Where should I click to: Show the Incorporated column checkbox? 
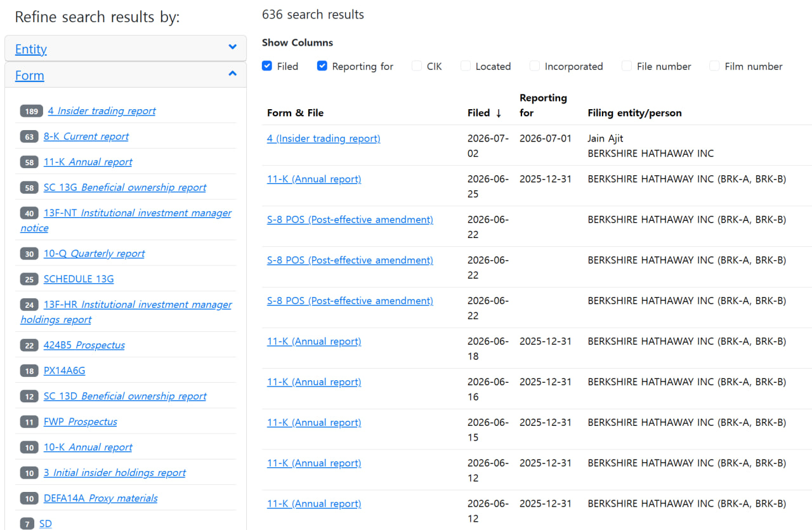[535, 66]
